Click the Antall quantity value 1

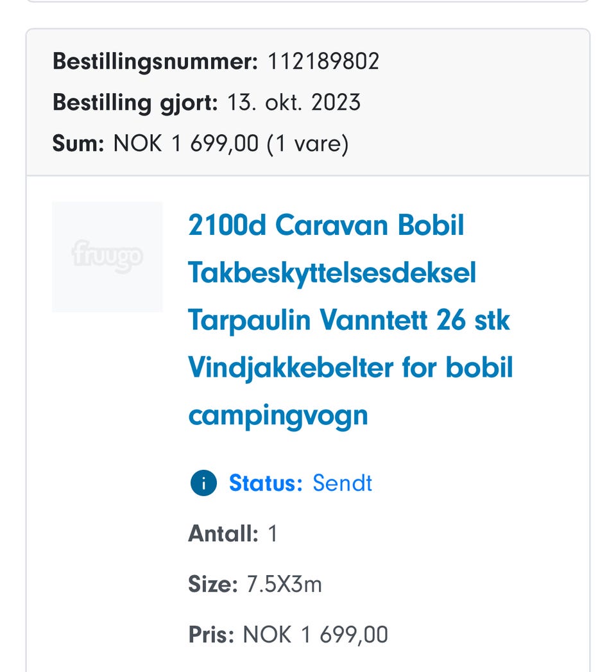[272, 533]
